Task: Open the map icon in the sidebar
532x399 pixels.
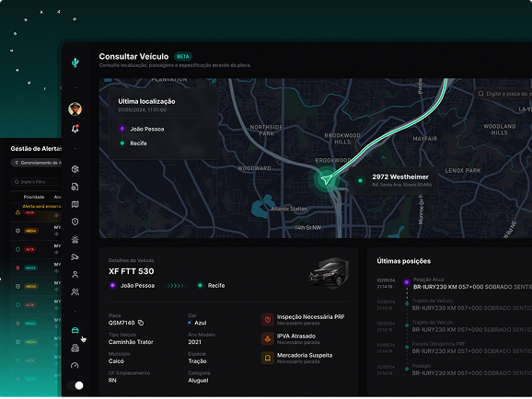Action: click(x=75, y=204)
